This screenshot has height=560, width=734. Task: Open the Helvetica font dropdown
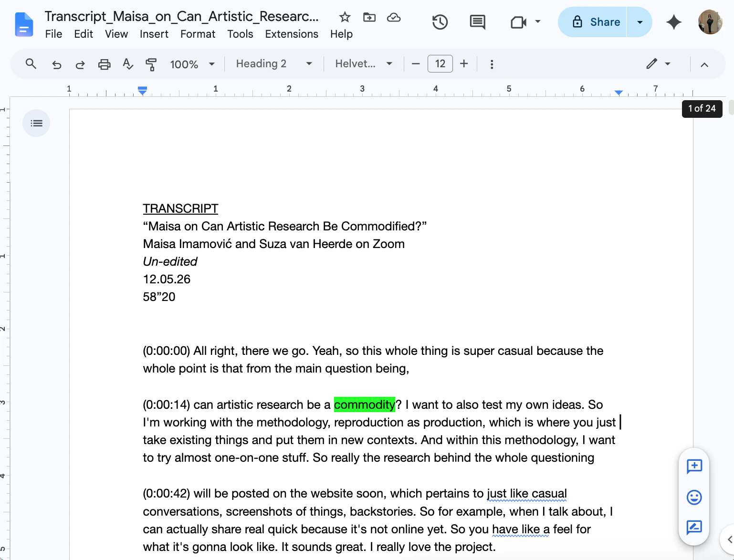coord(364,64)
